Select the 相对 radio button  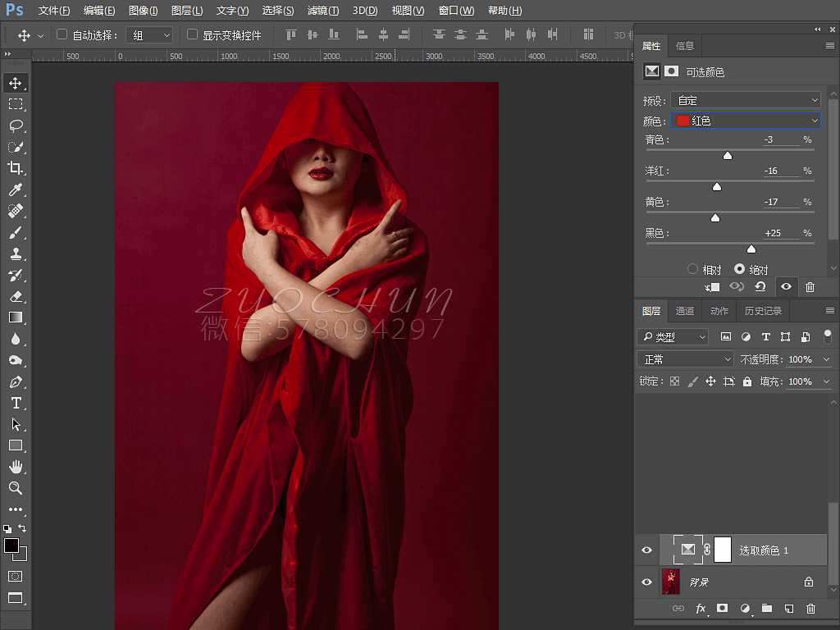(692, 268)
